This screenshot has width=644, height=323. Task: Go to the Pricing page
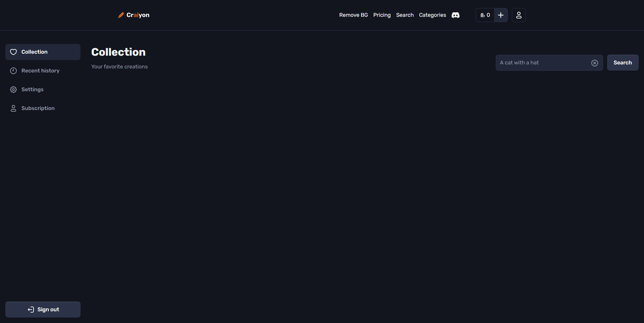382,15
